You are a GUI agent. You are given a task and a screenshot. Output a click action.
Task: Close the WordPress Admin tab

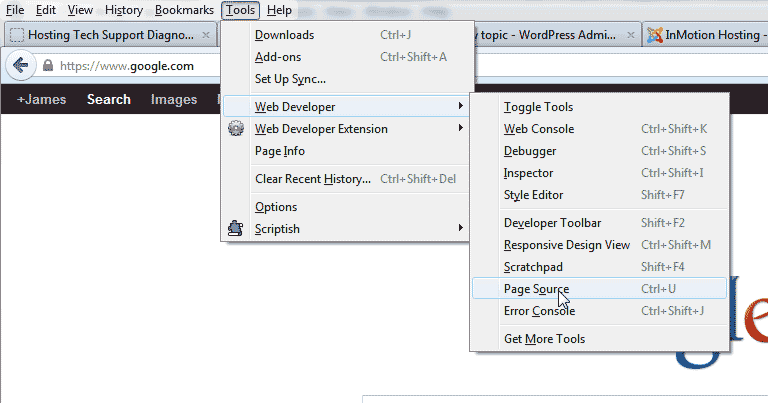tap(630, 34)
